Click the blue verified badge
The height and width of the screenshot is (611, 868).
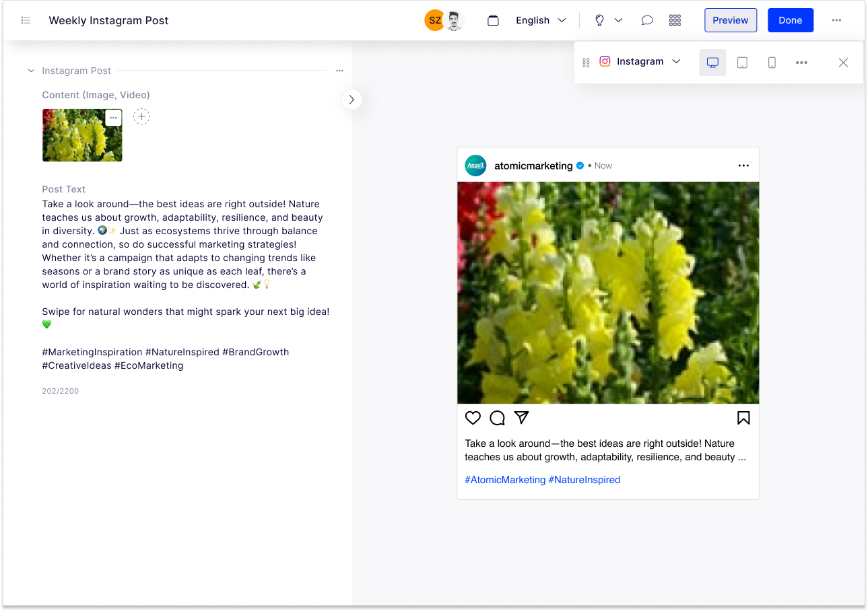pos(580,166)
